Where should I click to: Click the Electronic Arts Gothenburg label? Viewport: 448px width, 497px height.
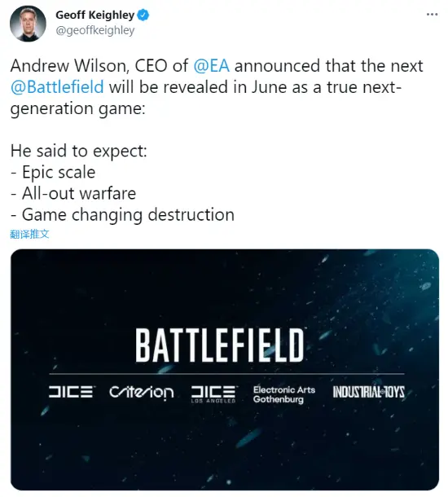(x=284, y=394)
